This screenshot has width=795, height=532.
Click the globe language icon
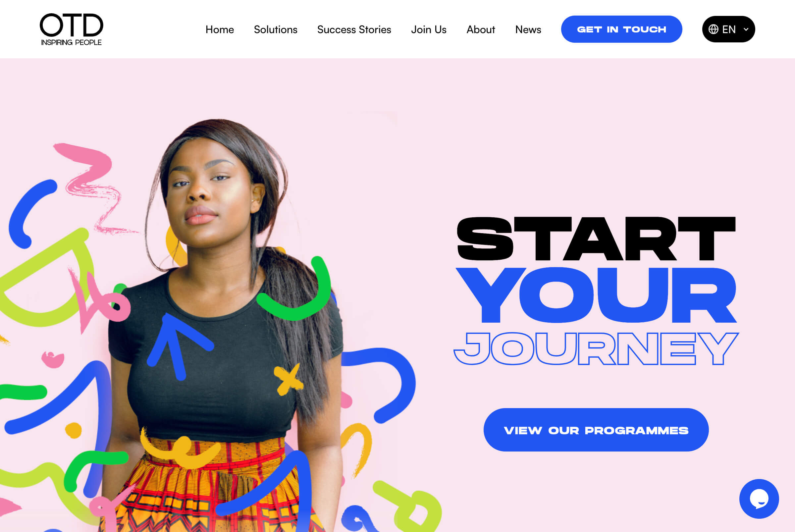point(713,29)
